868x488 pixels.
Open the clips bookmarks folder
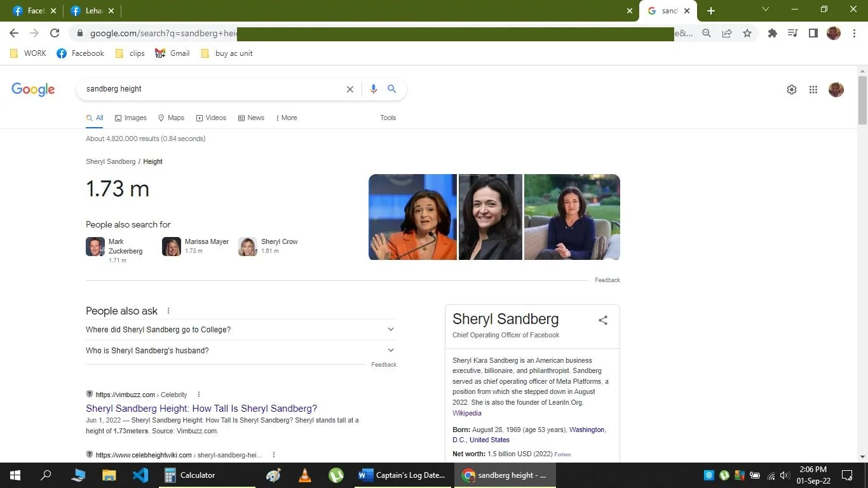coord(130,53)
